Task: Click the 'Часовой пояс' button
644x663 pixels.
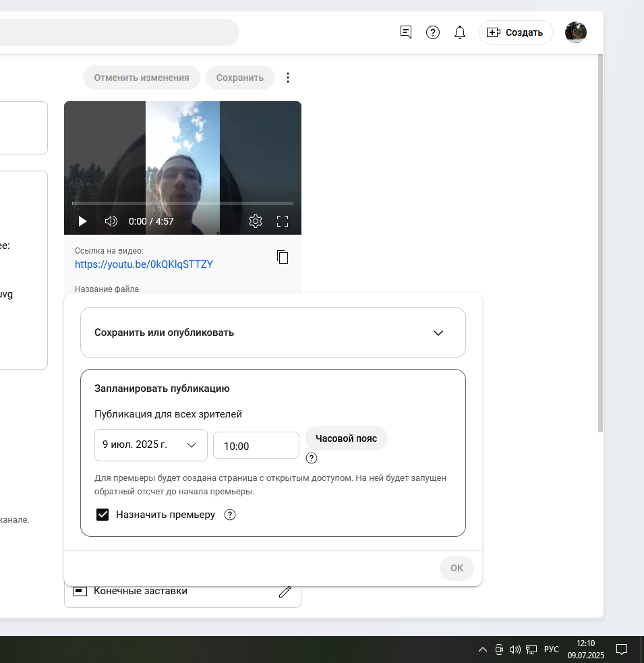Action: pos(345,438)
